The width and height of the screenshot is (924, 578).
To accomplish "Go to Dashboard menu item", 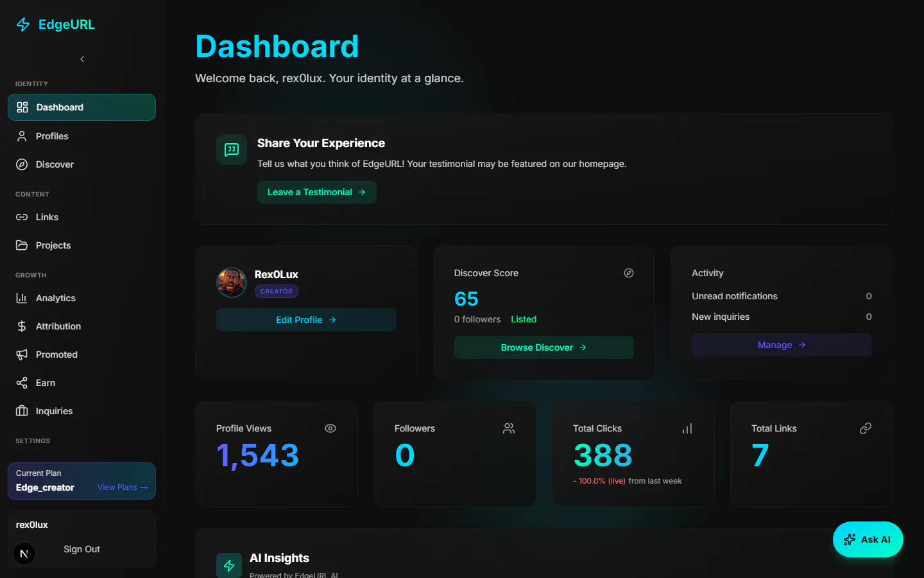I will tap(81, 107).
